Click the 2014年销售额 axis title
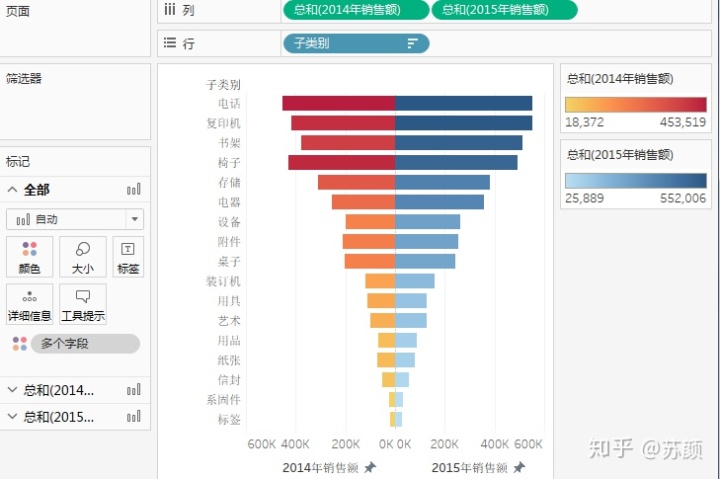Viewport: 720px width, 479px height. point(321,468)
